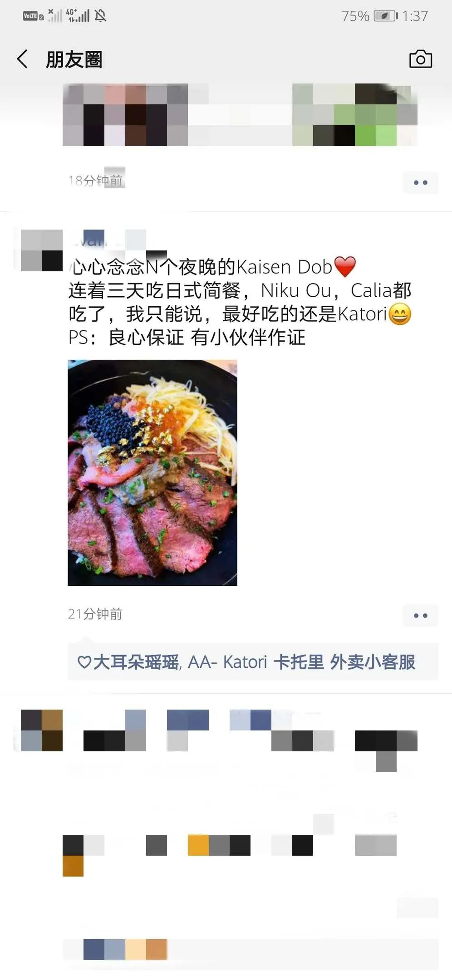Open the blurred image in the top post
Image resolution: width=452 pixels, height=980 pixels.
click(x=240, y=114)
